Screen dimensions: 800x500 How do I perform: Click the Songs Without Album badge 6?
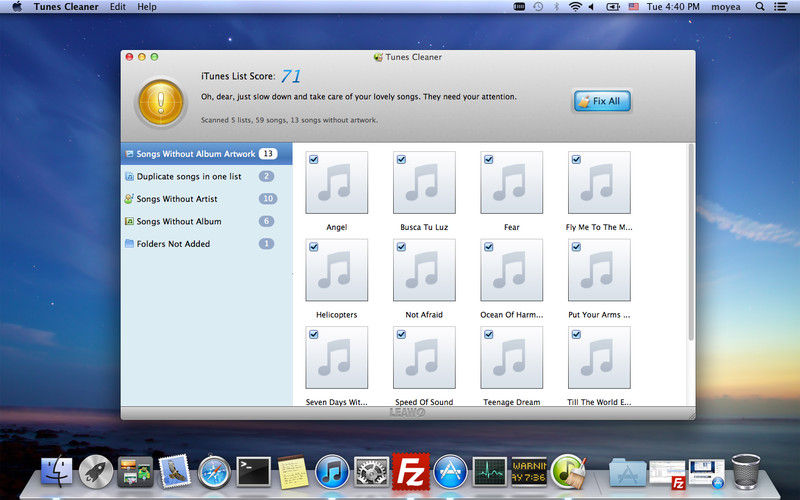click(x=266, y=221)
